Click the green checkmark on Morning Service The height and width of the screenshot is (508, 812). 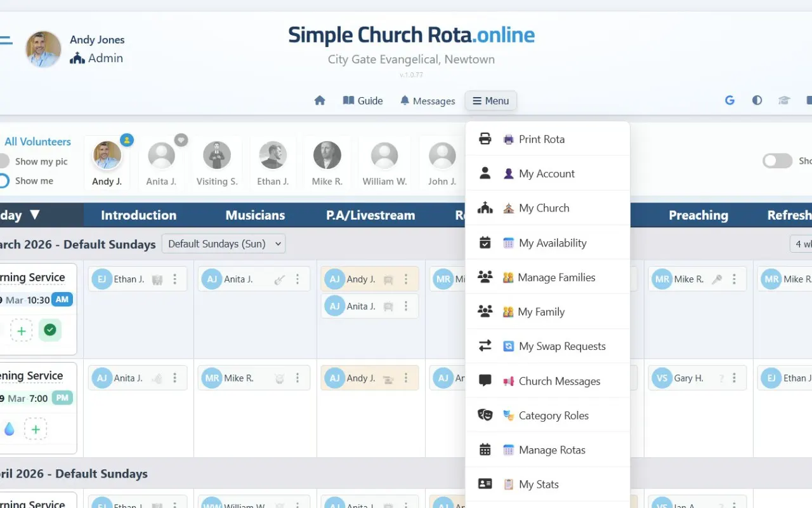pyautogui.click(x=50, y=330)
